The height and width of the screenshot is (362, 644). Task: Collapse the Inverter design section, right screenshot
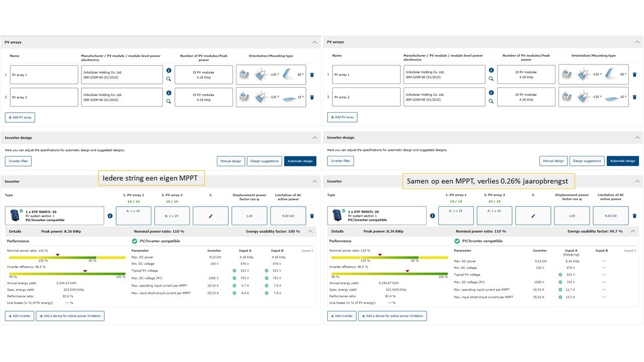pyautogui.click(x=637, y=137)
